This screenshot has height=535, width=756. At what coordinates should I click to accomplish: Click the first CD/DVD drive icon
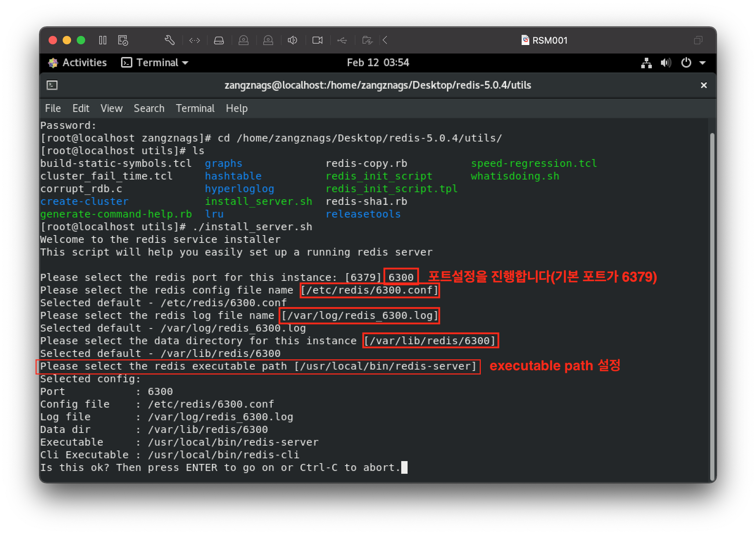coord(244,40)
